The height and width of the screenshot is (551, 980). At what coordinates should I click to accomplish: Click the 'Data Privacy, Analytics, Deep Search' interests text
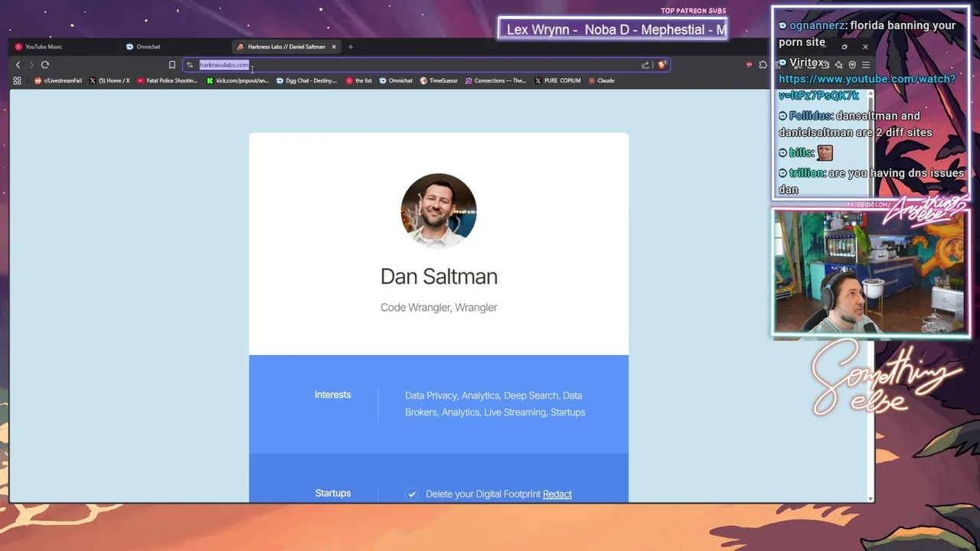(x=495, y=404)
